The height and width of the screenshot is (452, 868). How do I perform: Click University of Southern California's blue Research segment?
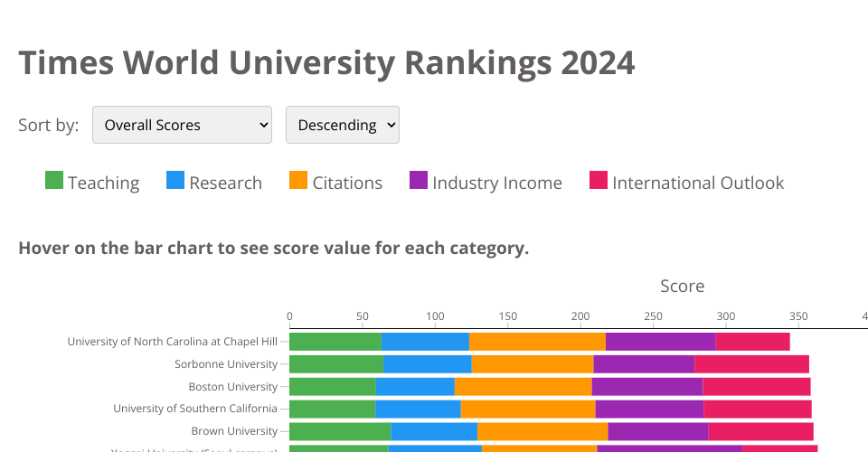tap(418, 409)
